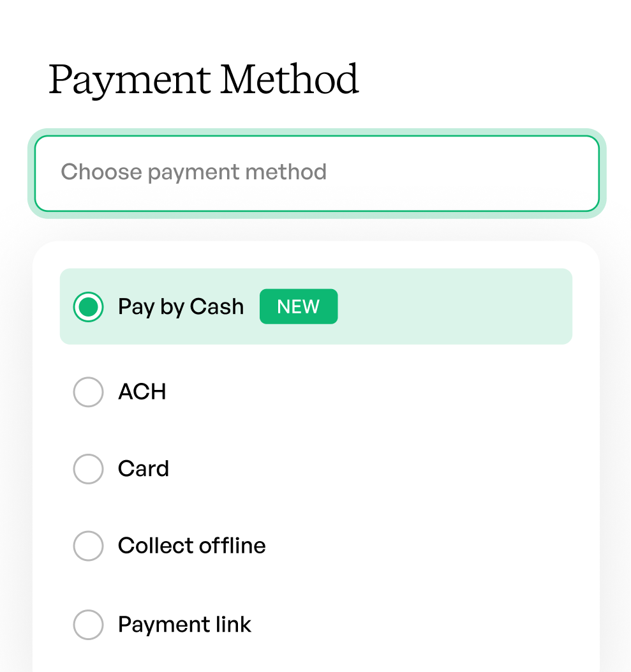Click the word "link" in the last option
The height and width of the screenshot is (672, 631).
234,624
